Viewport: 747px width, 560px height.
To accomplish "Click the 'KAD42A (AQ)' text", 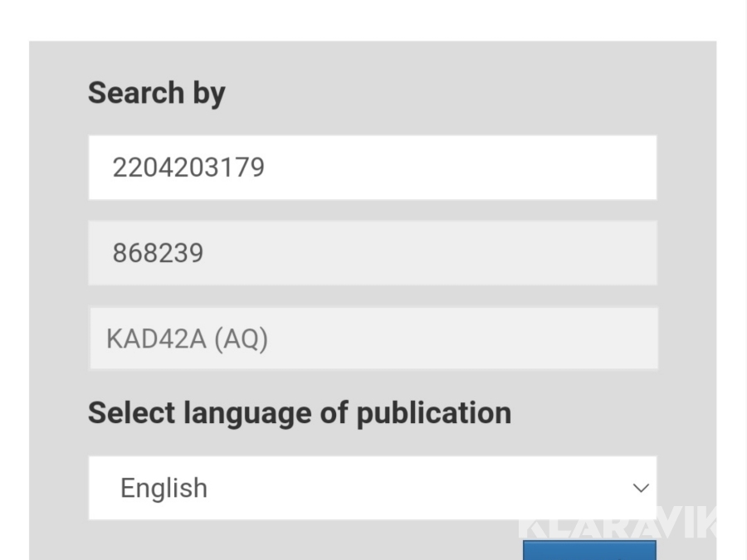I will point(187,339).
